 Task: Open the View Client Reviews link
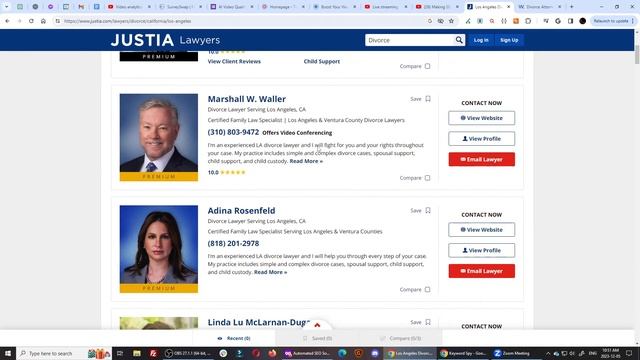(234, 61)
